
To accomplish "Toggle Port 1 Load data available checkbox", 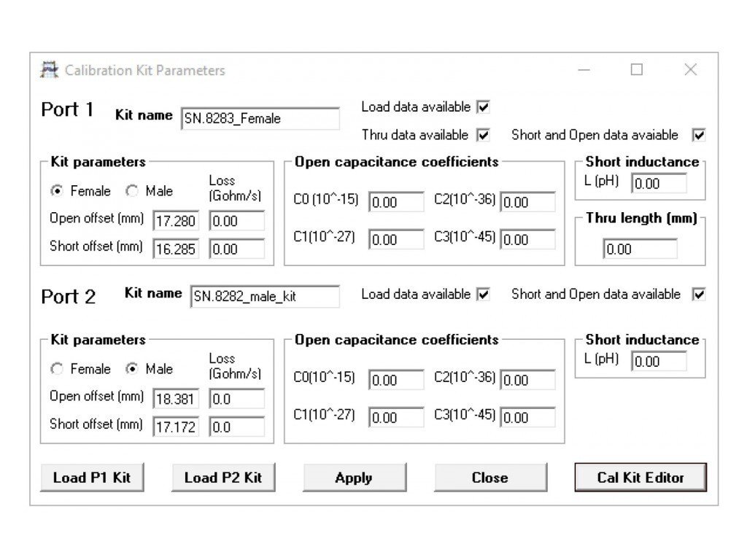I will click(483, 107).
